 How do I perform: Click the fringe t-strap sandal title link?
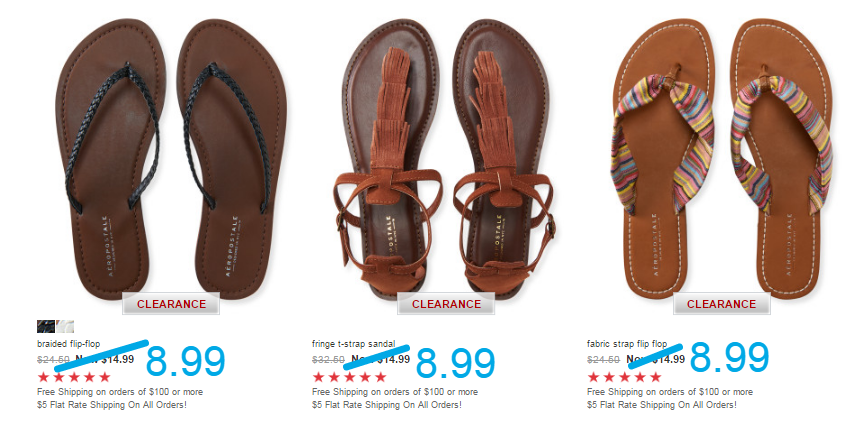pyautogui.click(x=354, y=344)
